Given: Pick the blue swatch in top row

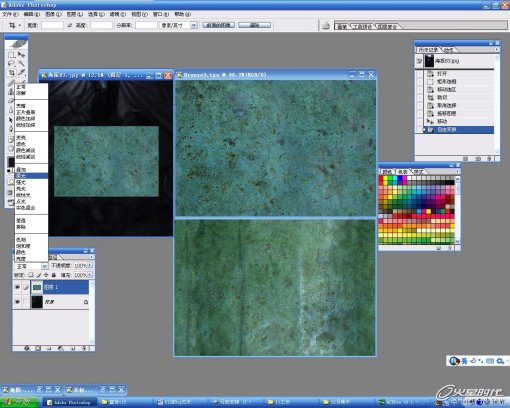Looking at the screenshot, I should (x=399, y=178).
